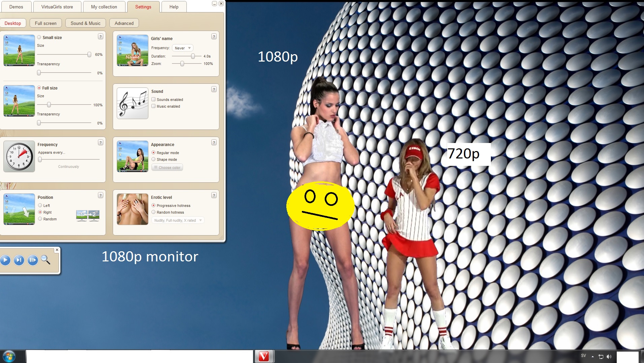Viewport: 644px width, 363px height.
Task: Select Progressive hotness option
Action: pos(153,205)
